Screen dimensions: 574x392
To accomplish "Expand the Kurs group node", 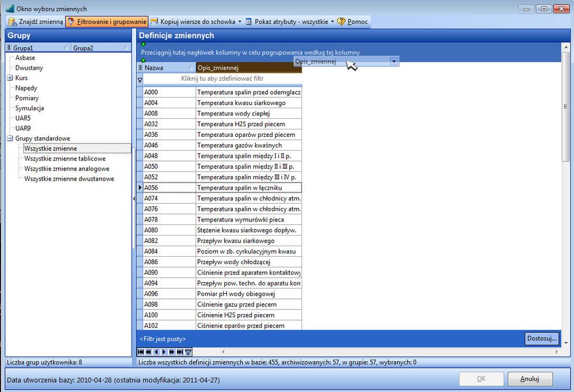I will [10, 77].
